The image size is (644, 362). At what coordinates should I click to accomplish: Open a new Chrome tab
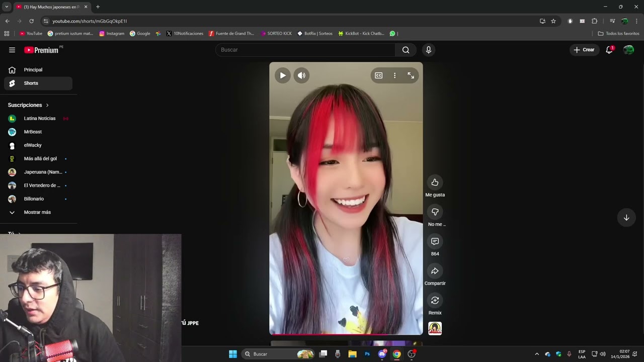pyautogui.click(x=98, y=7)
